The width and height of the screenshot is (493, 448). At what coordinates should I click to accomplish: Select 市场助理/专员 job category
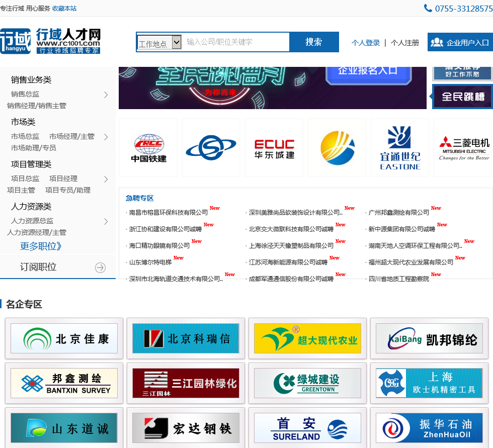coord(34,148)
